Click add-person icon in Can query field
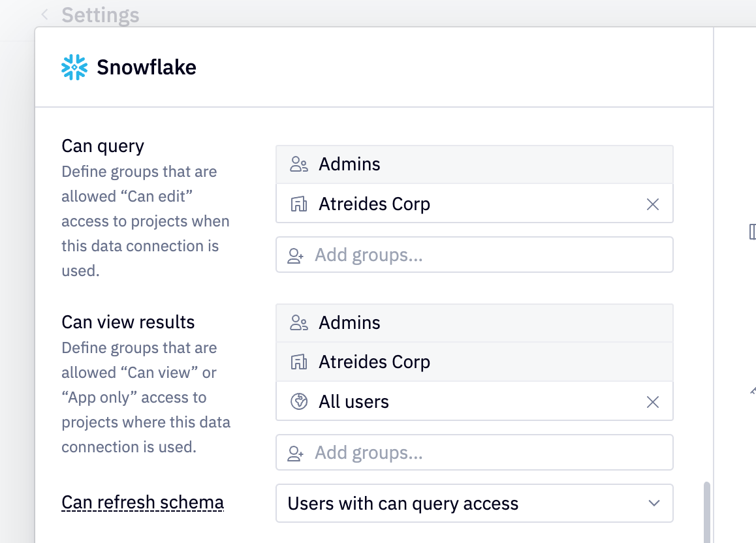Viewport: 756px width, 543px height. [x=296, y=255]
